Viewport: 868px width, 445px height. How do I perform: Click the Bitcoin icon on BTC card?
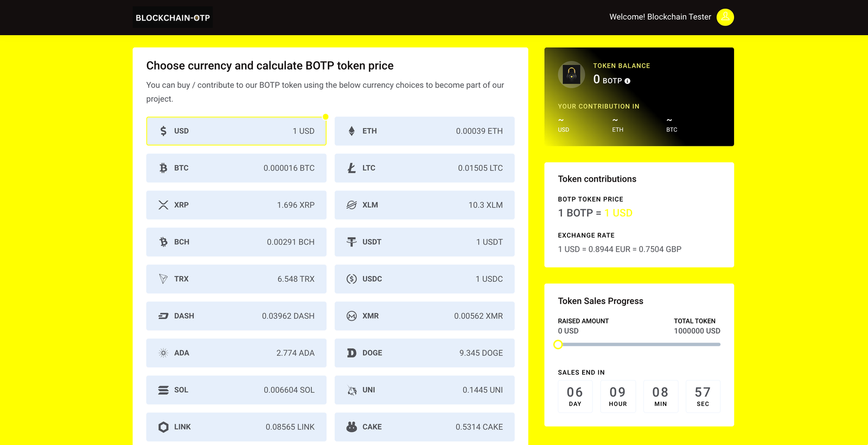163,168
